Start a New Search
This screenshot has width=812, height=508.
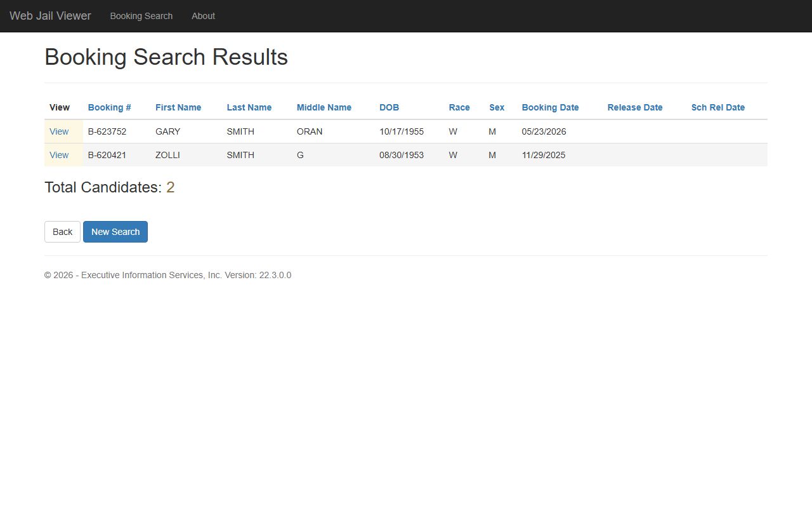115,232
